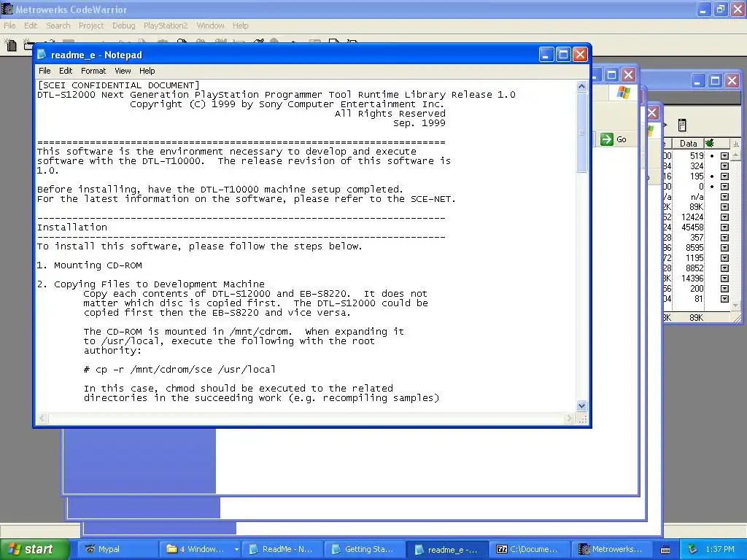Toggle debug dot for the 195 data row
The height and width of the screenshot is (560, 747).
(x=712, y=176)
